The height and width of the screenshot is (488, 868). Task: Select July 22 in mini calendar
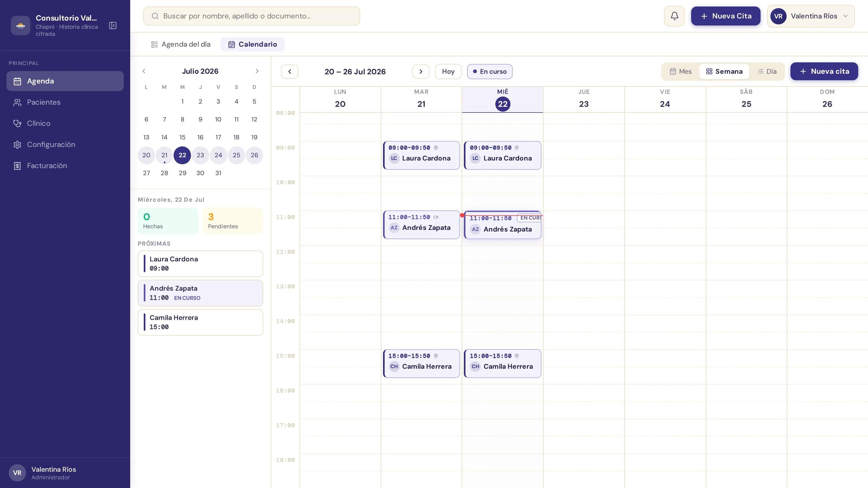tap(182, 155)
